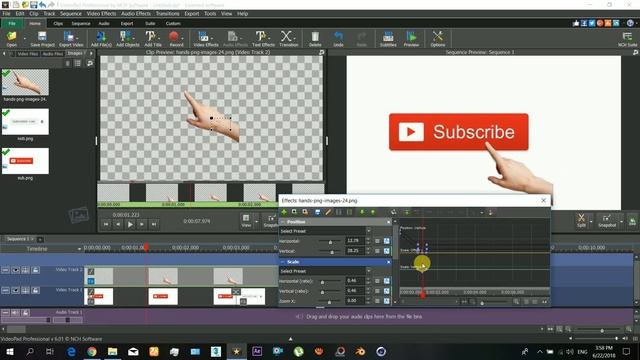Play the clip preview
The image size is (640, 360).
click(x=130, y=224)
